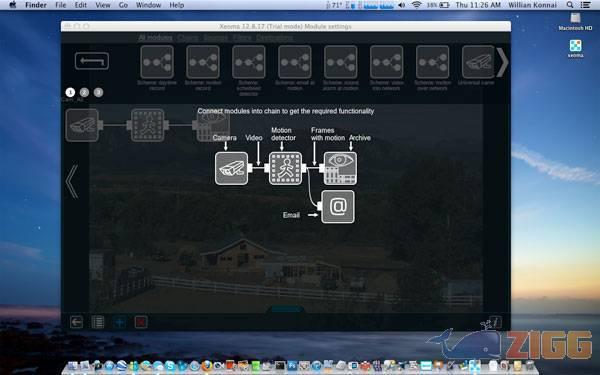Screen dimensions: 600x375
Task: Open the info icon in bottom toolbar
Action: (495, 322)
